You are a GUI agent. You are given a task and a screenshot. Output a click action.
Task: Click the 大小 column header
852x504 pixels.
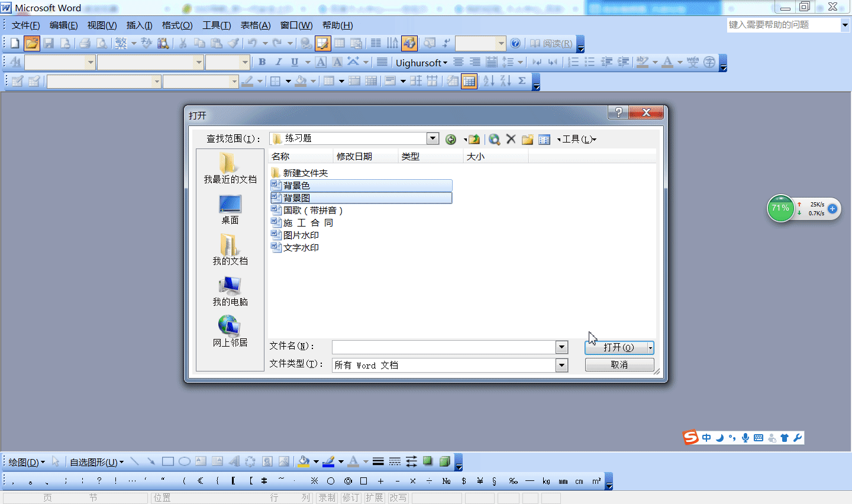point(496,156)
